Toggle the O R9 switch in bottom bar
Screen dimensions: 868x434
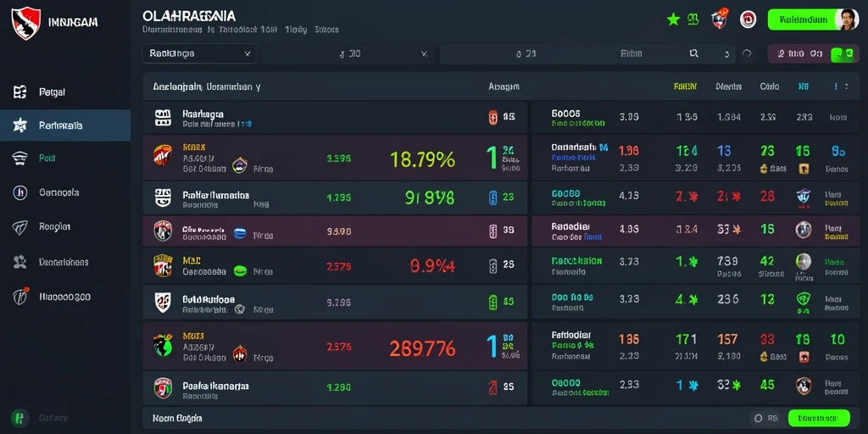point(764,418)
